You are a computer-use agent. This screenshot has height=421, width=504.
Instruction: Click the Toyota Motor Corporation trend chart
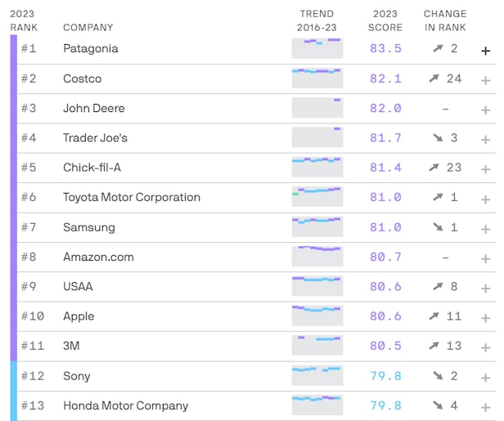pyautogui.click(x=317, y=197)
